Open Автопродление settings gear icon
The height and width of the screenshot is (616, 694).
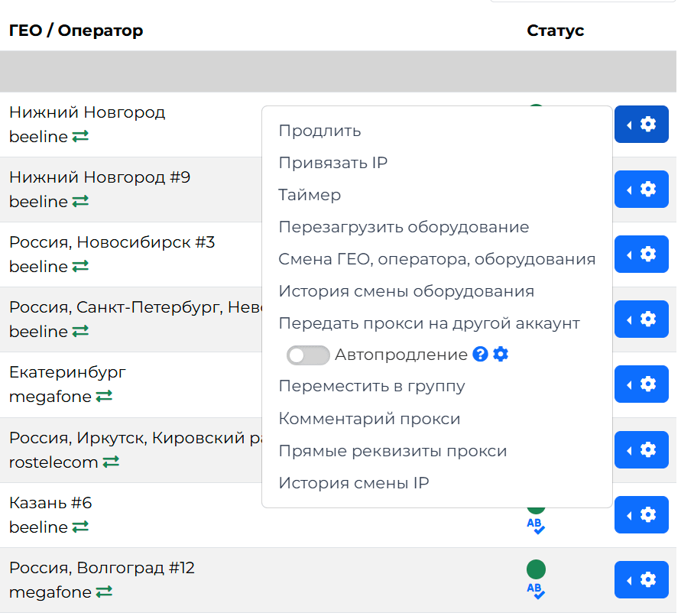(x=501, y=355)
